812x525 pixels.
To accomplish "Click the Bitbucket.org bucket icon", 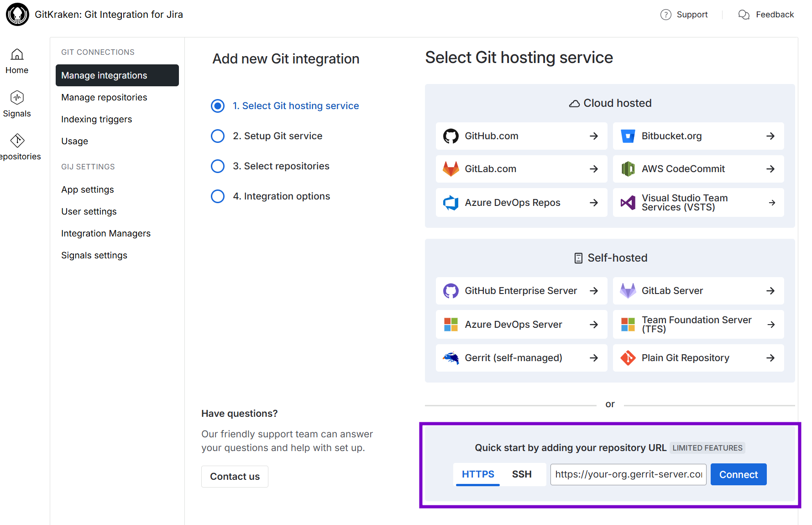I will 628,136.
